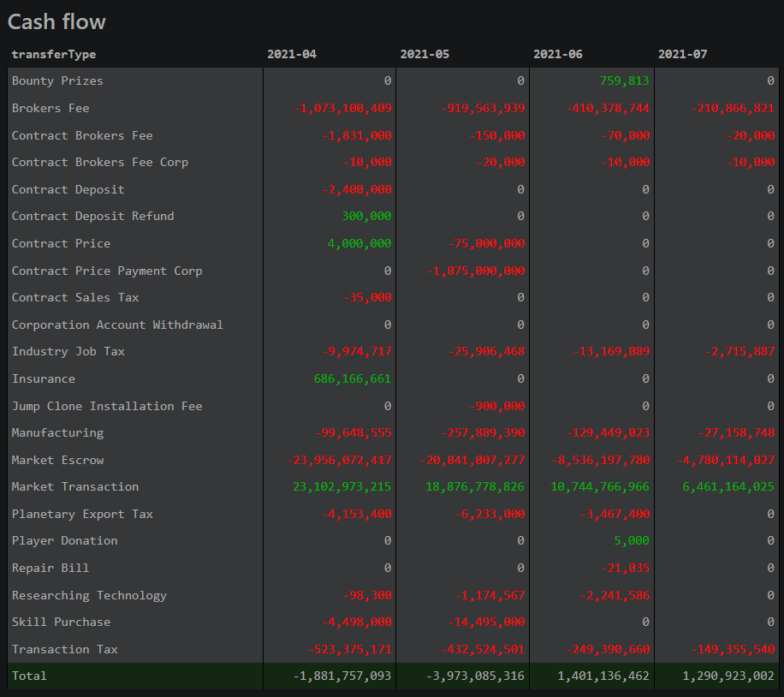Click the Total row label
The height and width of the screenshot is (697, 784).
pos(29,676)
